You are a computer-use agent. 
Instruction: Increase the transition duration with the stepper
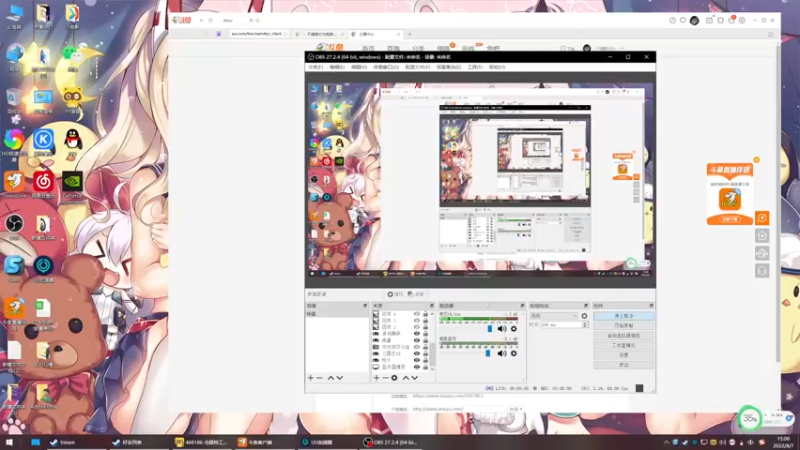[585, 323]
